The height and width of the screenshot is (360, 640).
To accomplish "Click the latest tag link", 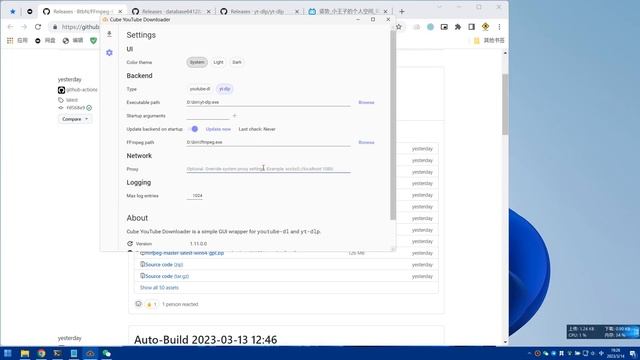I will click(71, 100).
